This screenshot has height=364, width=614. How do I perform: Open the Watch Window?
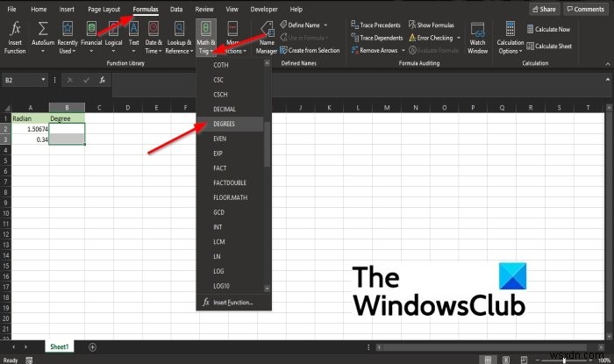[x=478, y=38]
